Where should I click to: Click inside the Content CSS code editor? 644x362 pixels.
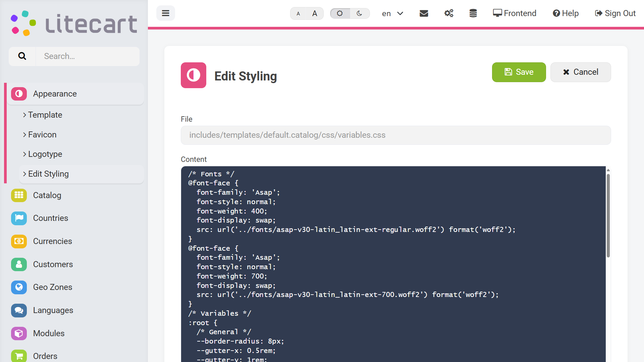[393, 264]
